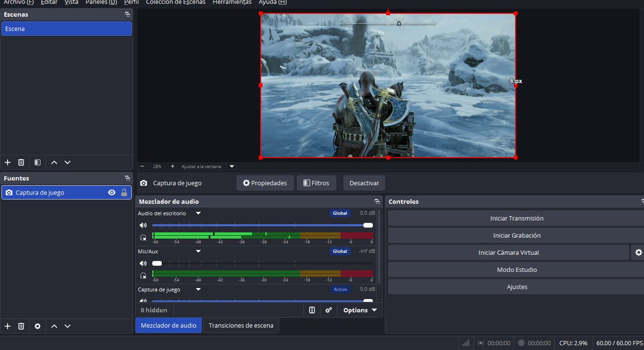644x350 pixels.
Task: Switch the audio mixer layout icon
Action: click(x=312, y=310)
